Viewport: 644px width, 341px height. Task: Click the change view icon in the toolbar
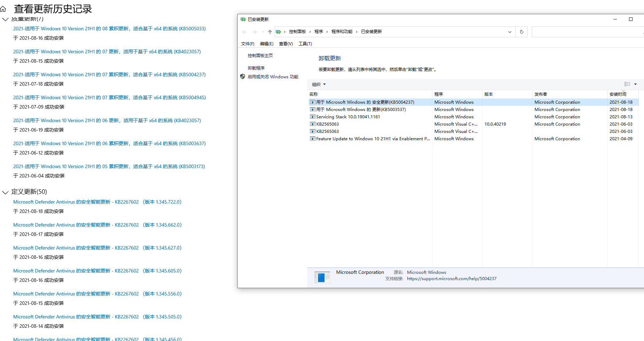click(627, 84)
